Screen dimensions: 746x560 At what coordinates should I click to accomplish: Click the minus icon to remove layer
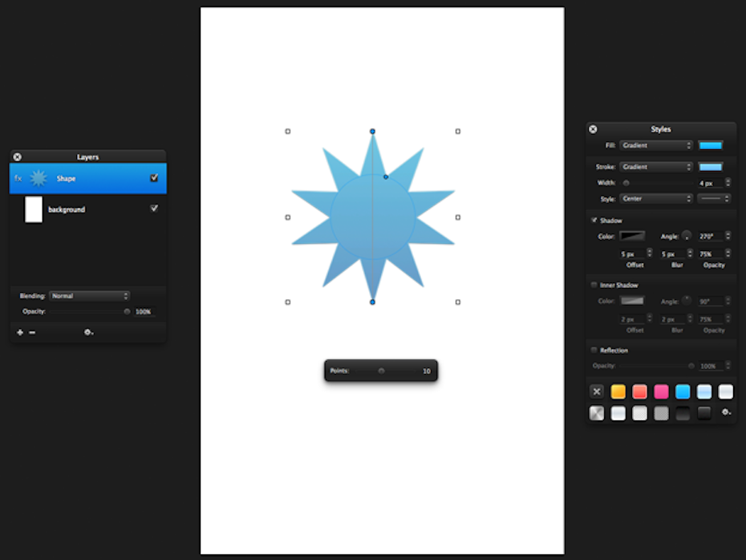click(32, 332)
